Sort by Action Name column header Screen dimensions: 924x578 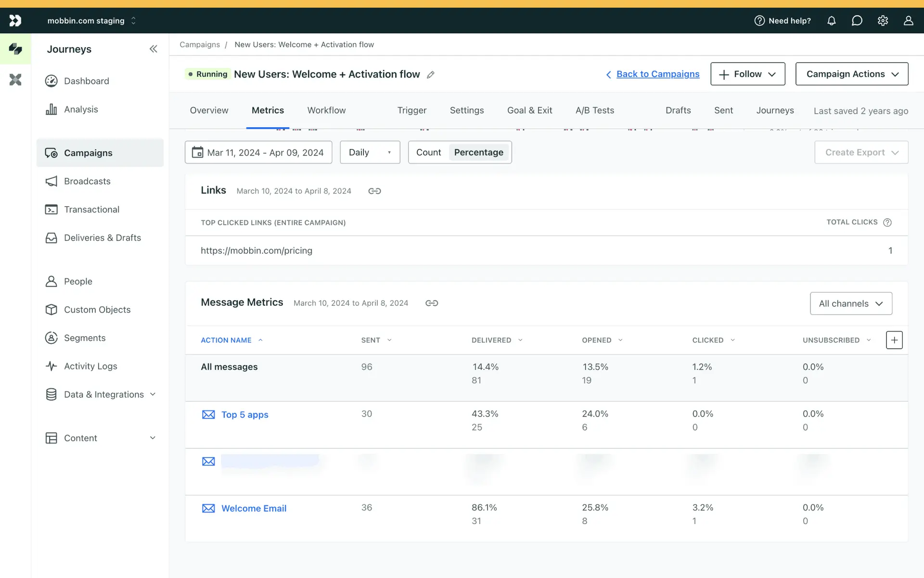226,340
